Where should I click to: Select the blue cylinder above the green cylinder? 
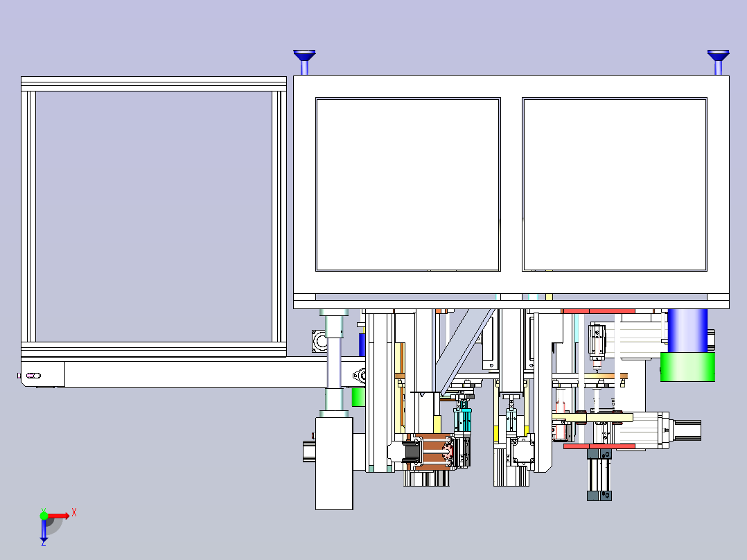[x=687, y=331]
